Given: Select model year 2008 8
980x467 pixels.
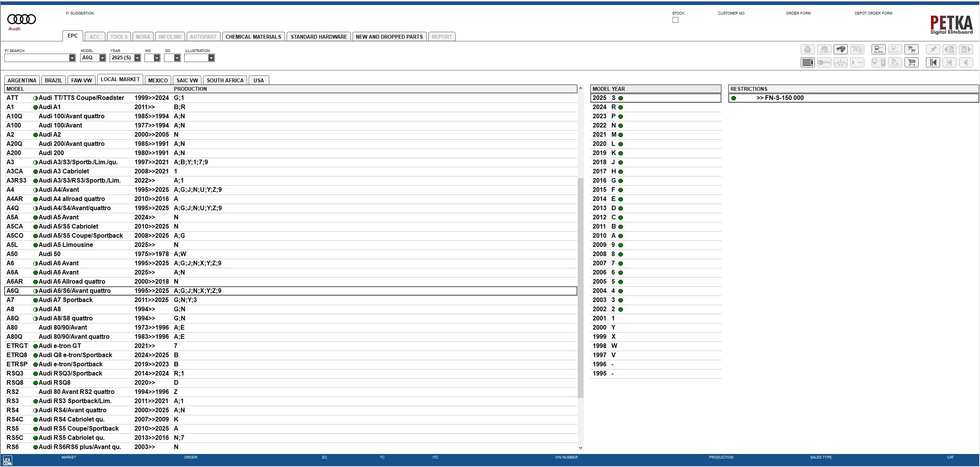Looking at the screenshot, I should 656,254.
